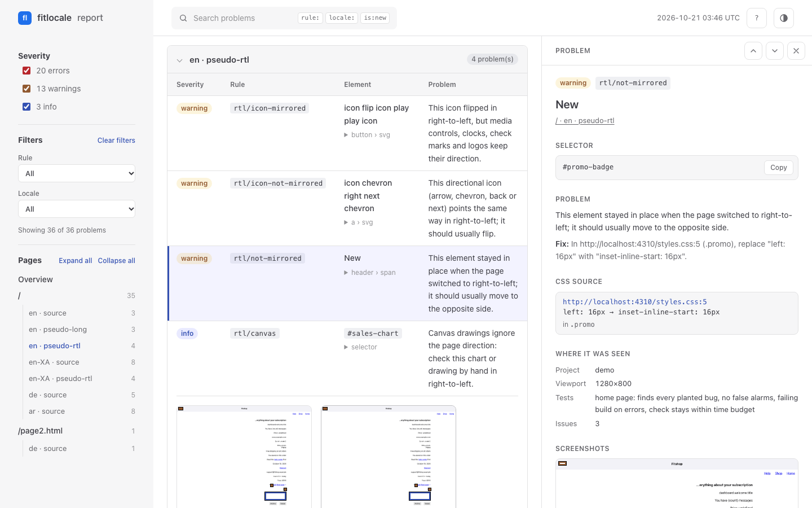The image size is (812, 508).
Task: Expand the header › span element path
Action: click(370, 273)
